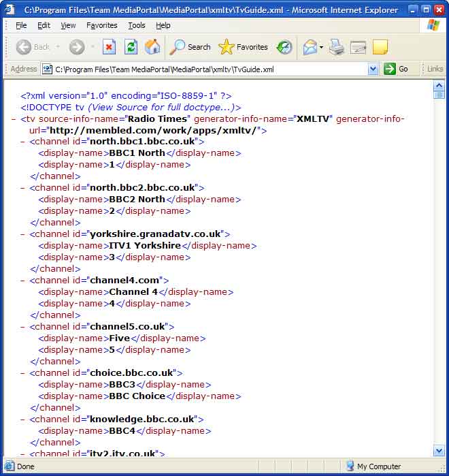Click the Print icon
449x476 pixels.
[337, 47]
